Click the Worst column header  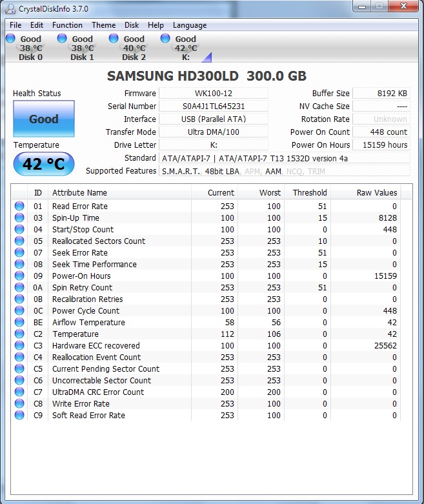[x=261, y=192]
